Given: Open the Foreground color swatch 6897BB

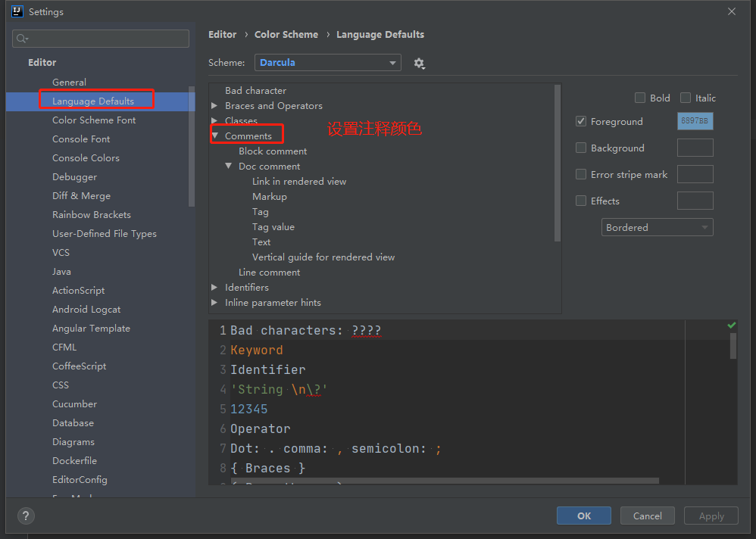Looking at the screenshot, I should tap(695, 121).
